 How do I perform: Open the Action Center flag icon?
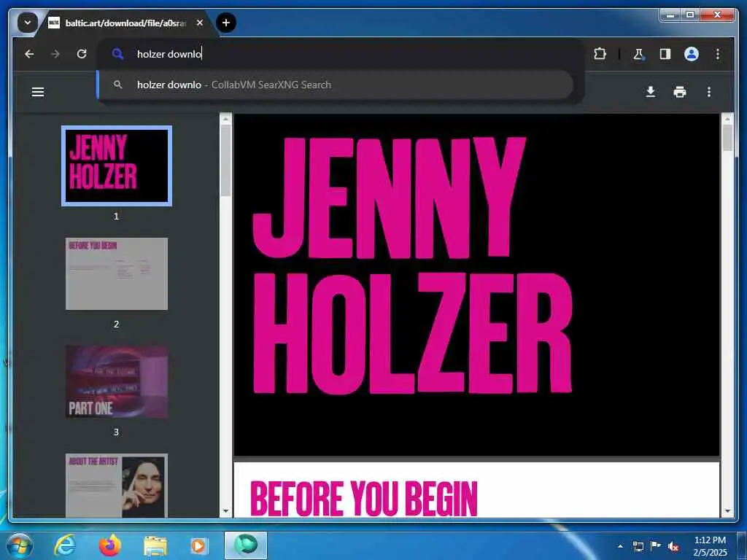point(656,546)
